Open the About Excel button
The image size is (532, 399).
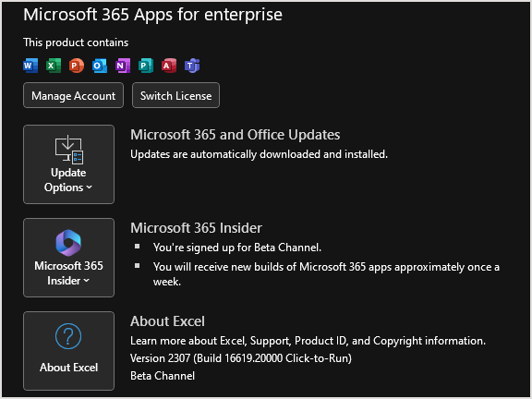coord(69,351)
